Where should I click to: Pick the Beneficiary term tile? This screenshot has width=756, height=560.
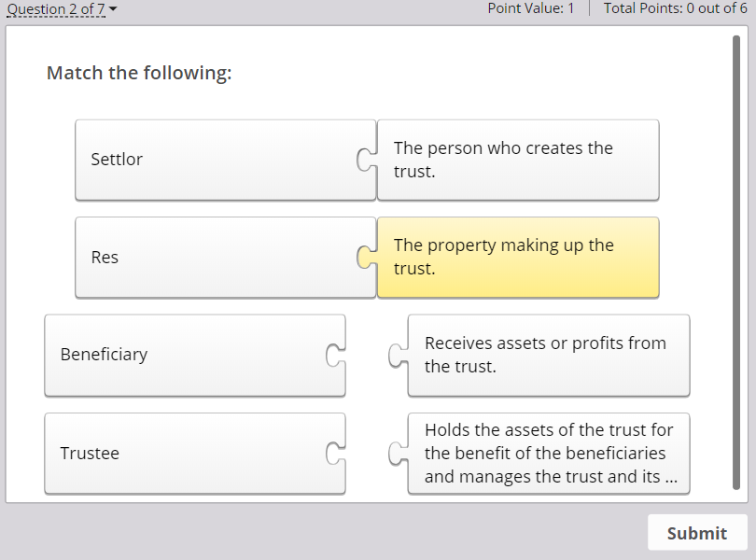tap(187, 355)
